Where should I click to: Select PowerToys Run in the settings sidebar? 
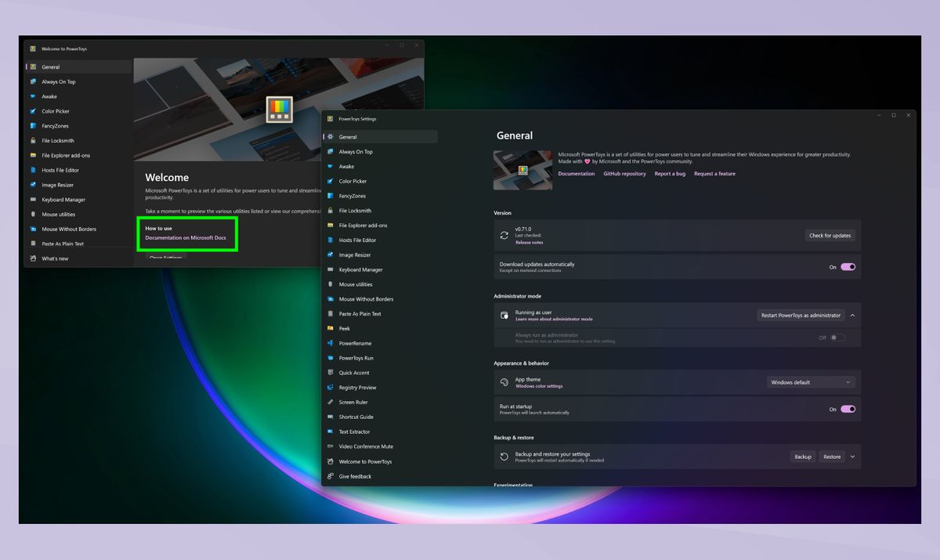(x=357, y=358)
